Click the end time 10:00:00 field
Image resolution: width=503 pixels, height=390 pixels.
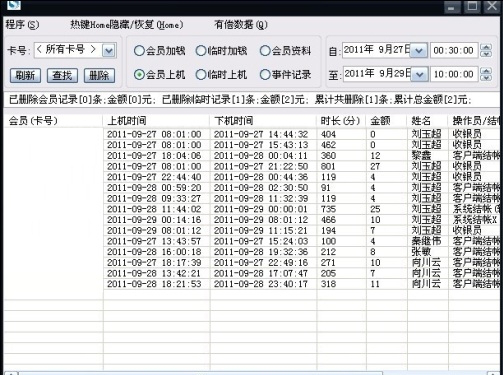[x=453, y=74]
